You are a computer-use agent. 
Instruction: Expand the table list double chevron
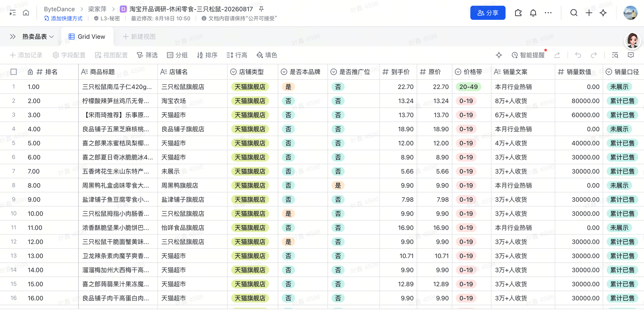click(13, 37)
